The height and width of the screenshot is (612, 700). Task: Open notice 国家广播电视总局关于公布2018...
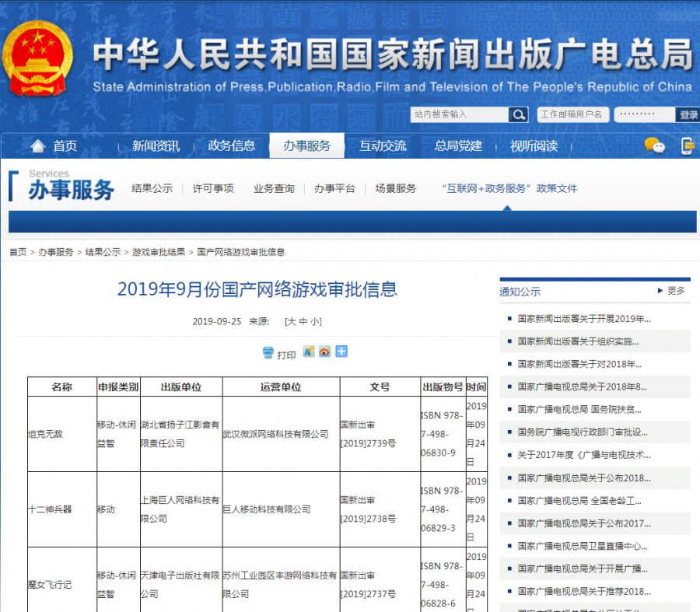[x=584, y=478]
